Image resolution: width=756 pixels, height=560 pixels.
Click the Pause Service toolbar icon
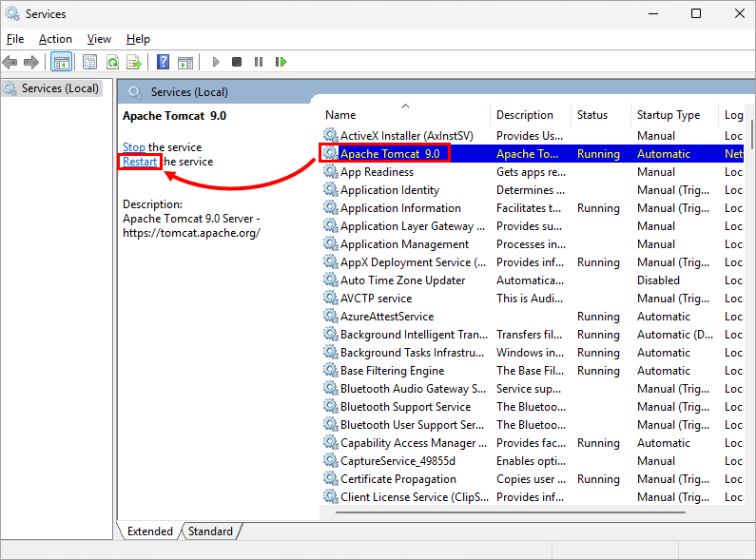coord(258,62)
